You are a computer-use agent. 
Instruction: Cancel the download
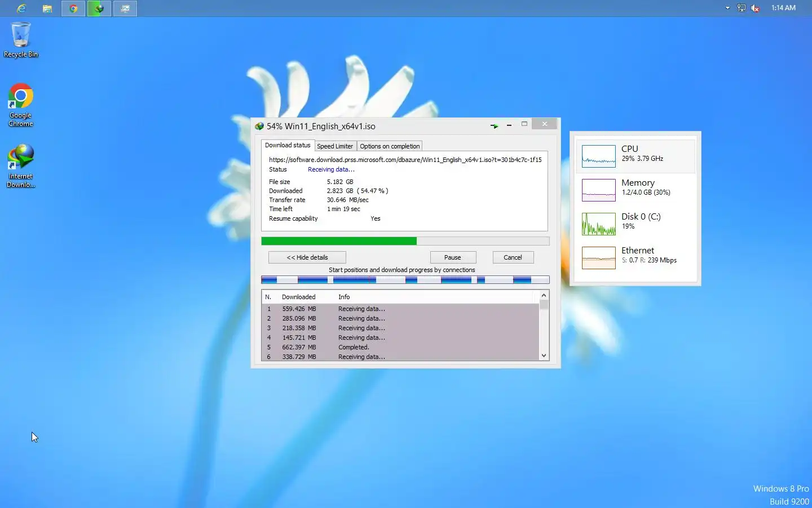point(513,257)
